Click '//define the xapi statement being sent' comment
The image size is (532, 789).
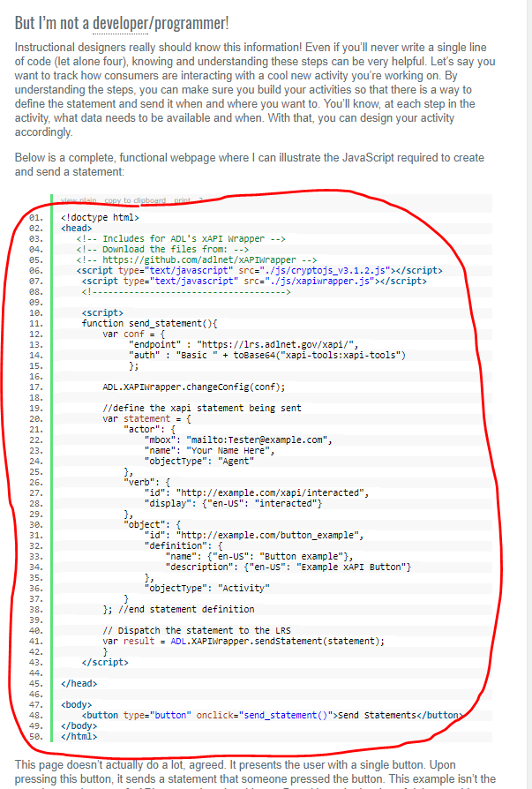point(202,408)
